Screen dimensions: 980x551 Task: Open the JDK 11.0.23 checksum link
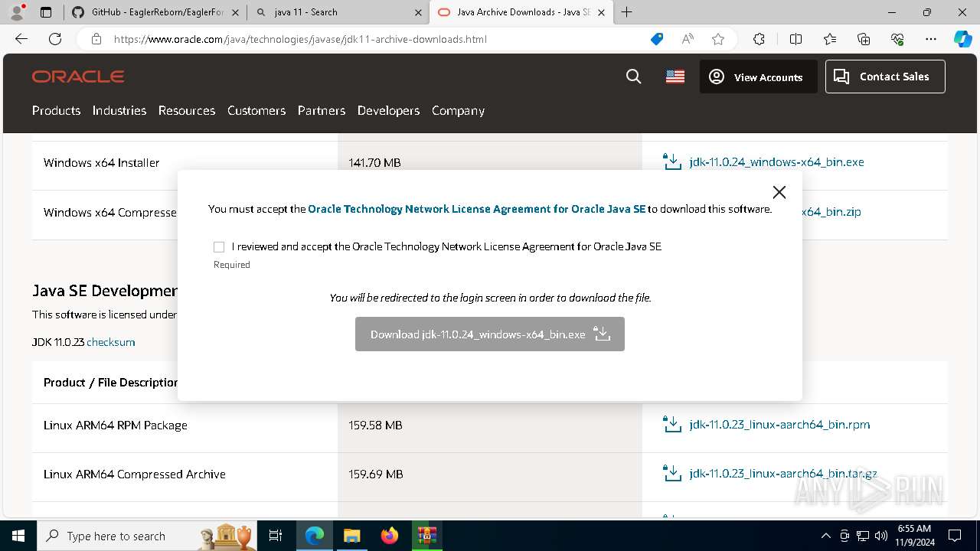click(x=111, y=342)
